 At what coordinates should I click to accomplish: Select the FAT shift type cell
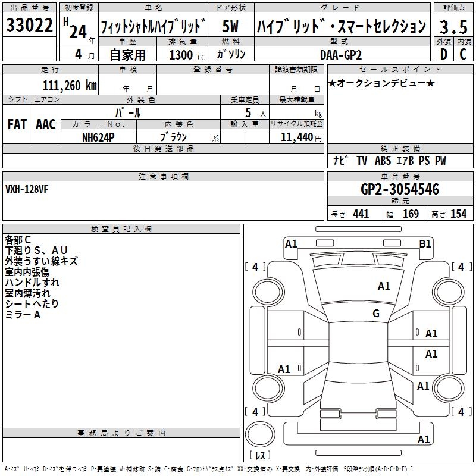(17, 124)
